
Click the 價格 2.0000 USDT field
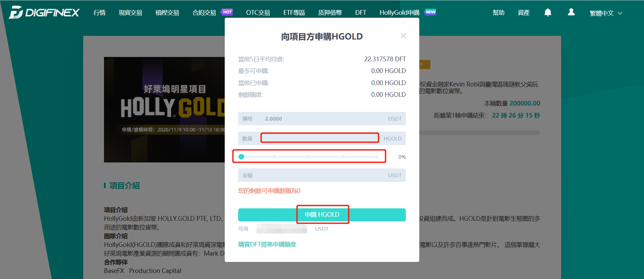322,119
